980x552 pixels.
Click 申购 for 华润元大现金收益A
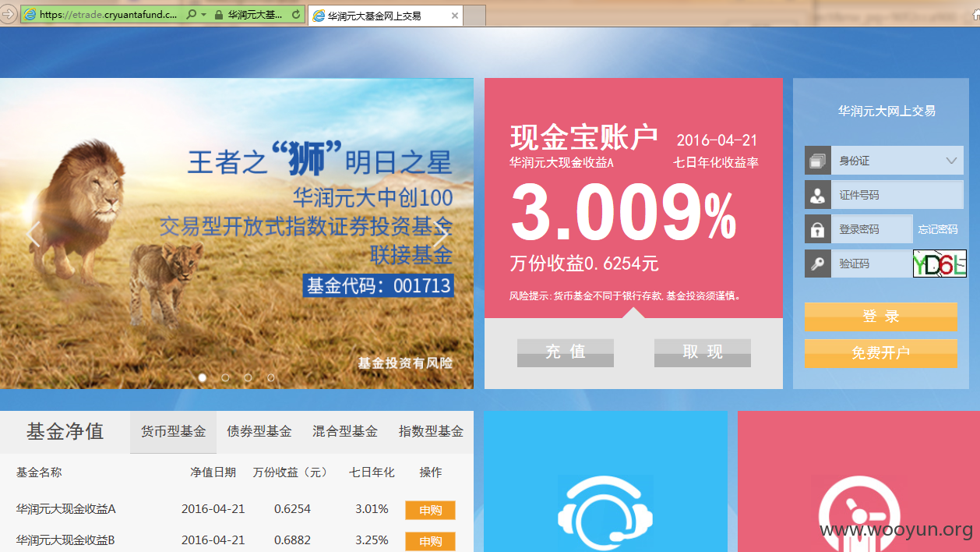[x=430, y=511]
